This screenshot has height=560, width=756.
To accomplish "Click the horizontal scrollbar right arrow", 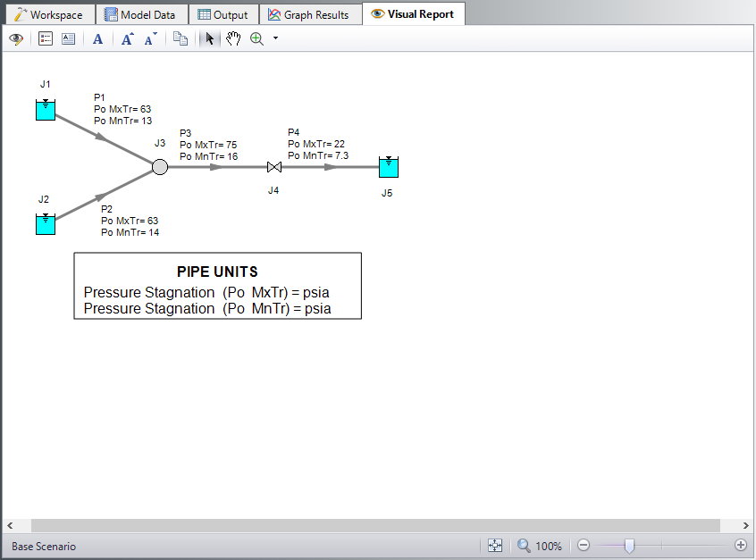I will (746, 525).
